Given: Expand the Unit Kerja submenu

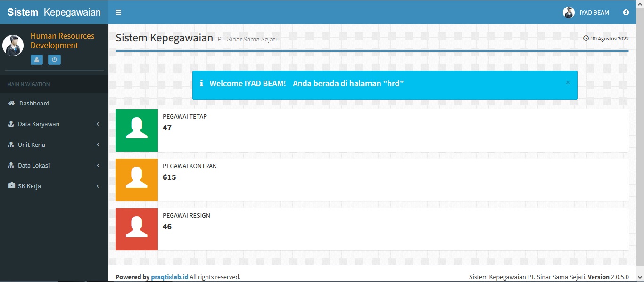Looking at the screenshot, I should [x=32, y=145].
